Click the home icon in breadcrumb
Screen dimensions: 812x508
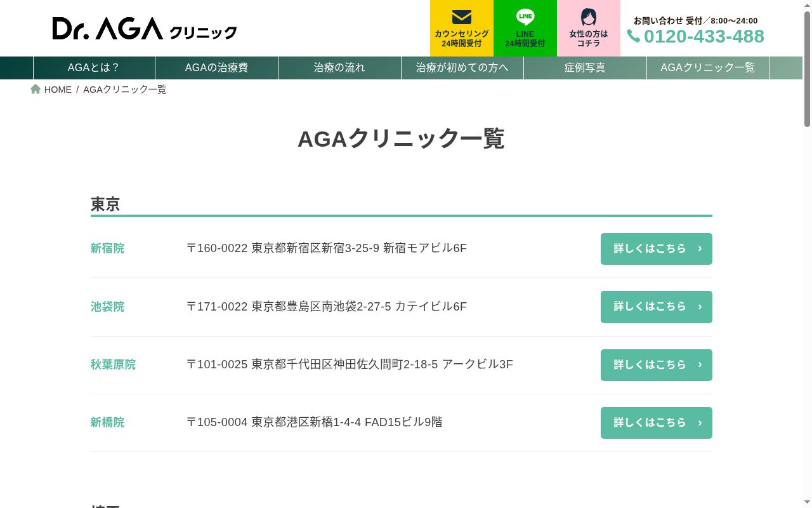[36, 89]
